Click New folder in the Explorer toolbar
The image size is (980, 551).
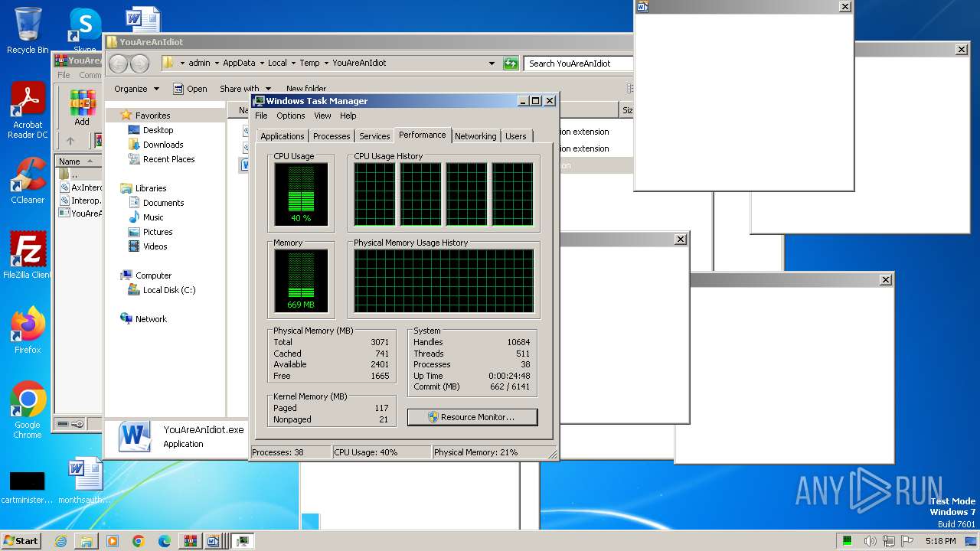tap(305, 89)
